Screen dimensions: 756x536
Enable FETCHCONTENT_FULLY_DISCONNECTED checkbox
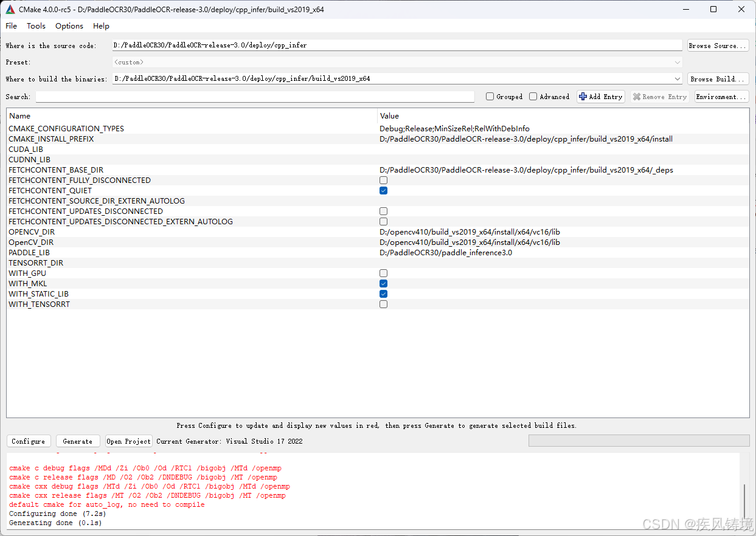click(x=383, y=180)
